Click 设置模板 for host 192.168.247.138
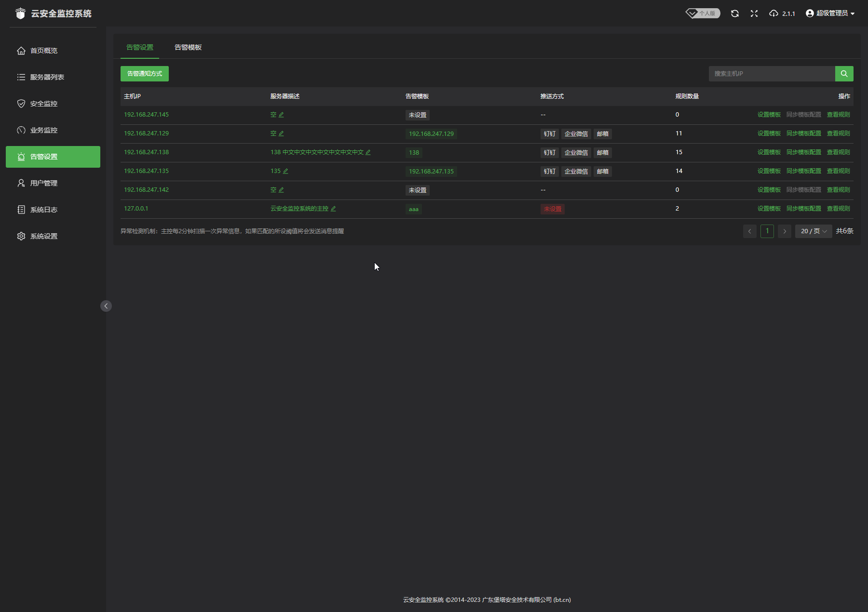The height and width of the screenshot is (612, 868). pos(769,152)
